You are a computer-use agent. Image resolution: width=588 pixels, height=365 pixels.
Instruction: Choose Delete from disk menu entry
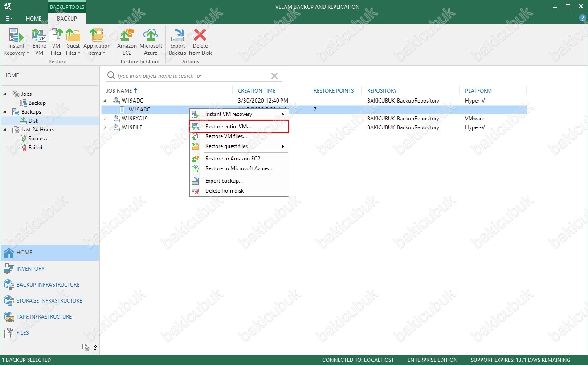(239, 191)
